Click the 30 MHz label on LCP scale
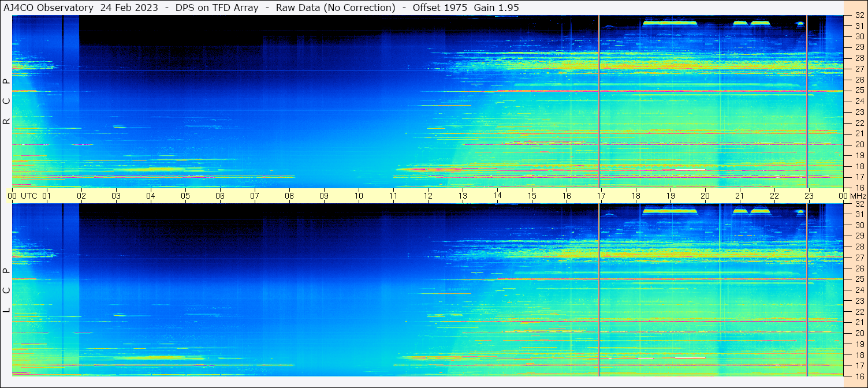This screenshot has height=388, width=868. (x=859, y=225)
